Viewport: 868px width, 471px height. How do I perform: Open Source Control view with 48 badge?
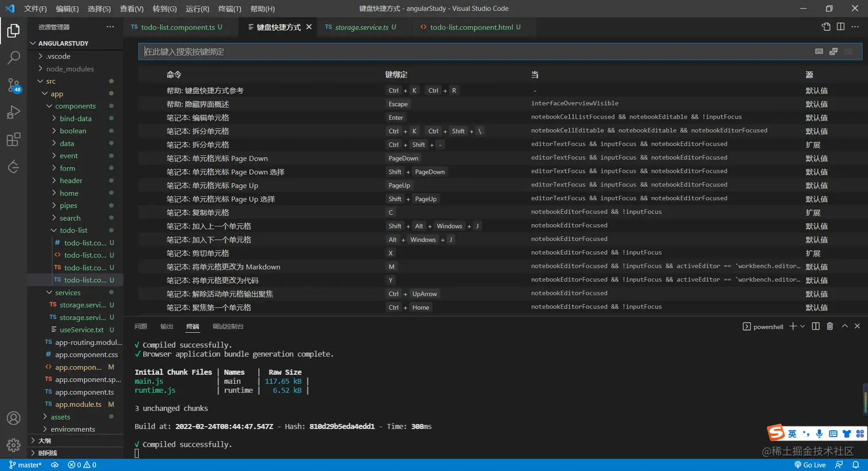(13, 85)
